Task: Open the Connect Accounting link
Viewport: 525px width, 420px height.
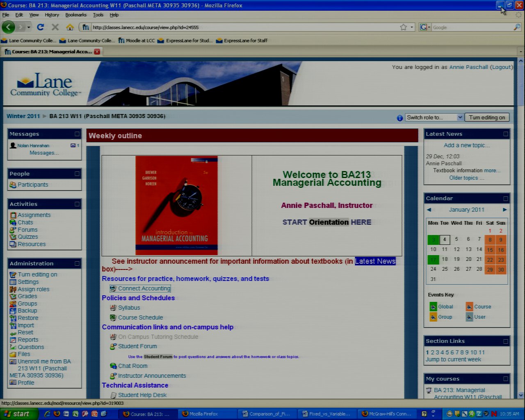Action: (144, 288)
